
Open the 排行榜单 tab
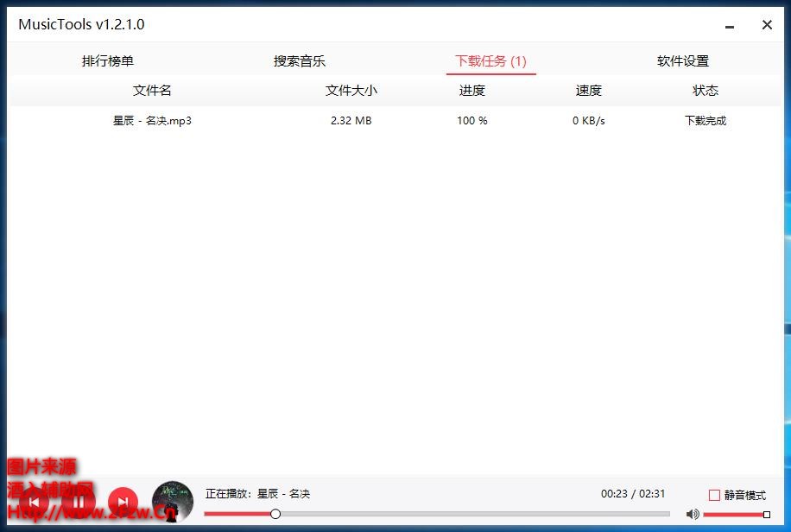click(107, 61)
